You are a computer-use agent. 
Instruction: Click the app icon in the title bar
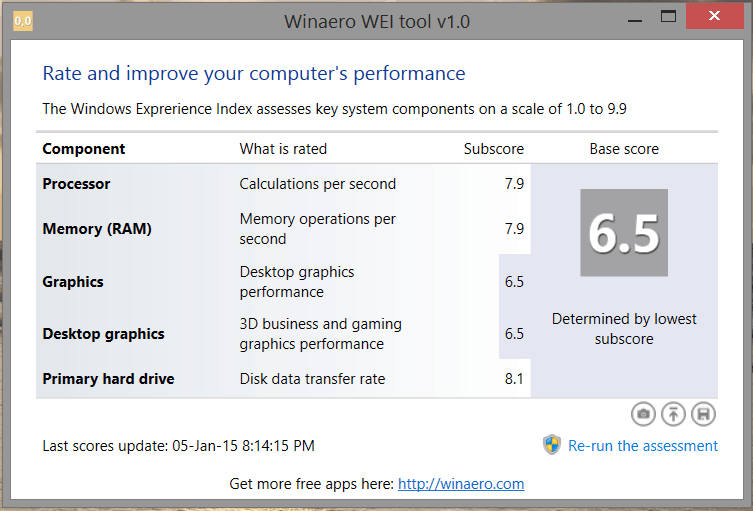pos(23,21)
